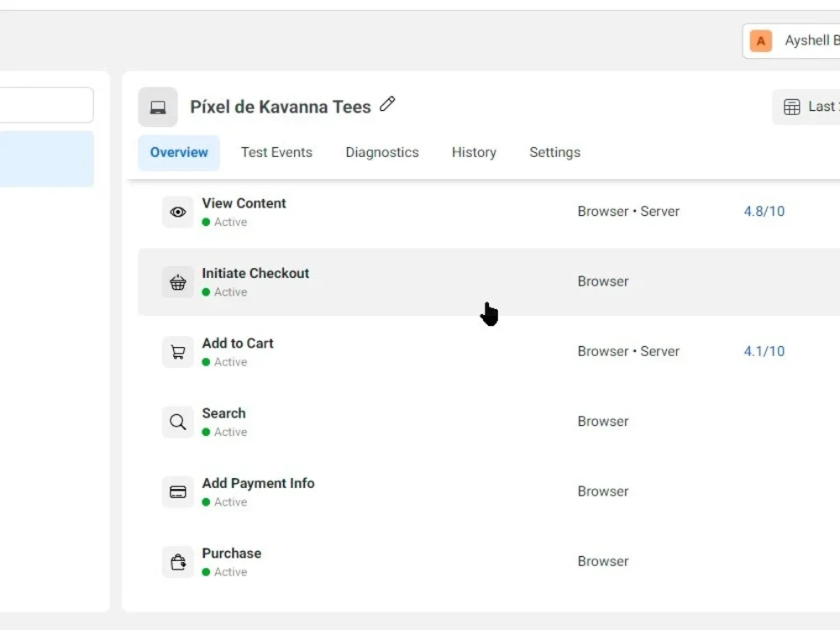The width and height of the screenshot is (840, 630).
Task: Click the View Content eye icon
Action: point(177,212)
